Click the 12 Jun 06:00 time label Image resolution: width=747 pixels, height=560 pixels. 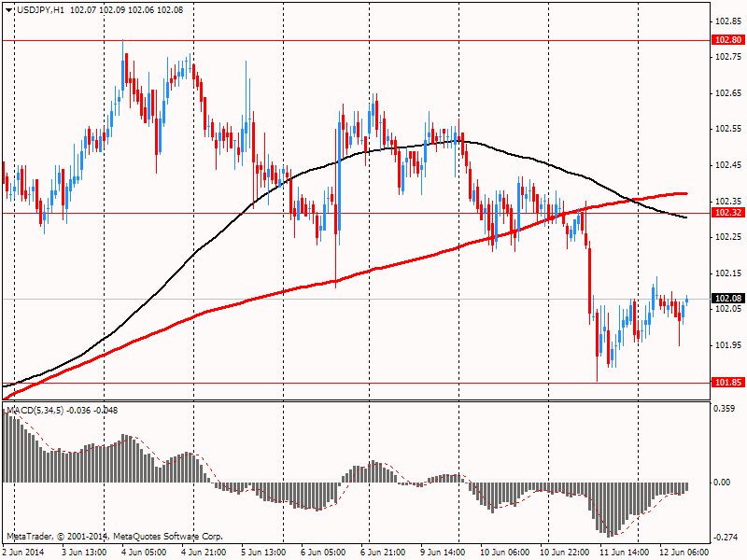pos(684,552)
